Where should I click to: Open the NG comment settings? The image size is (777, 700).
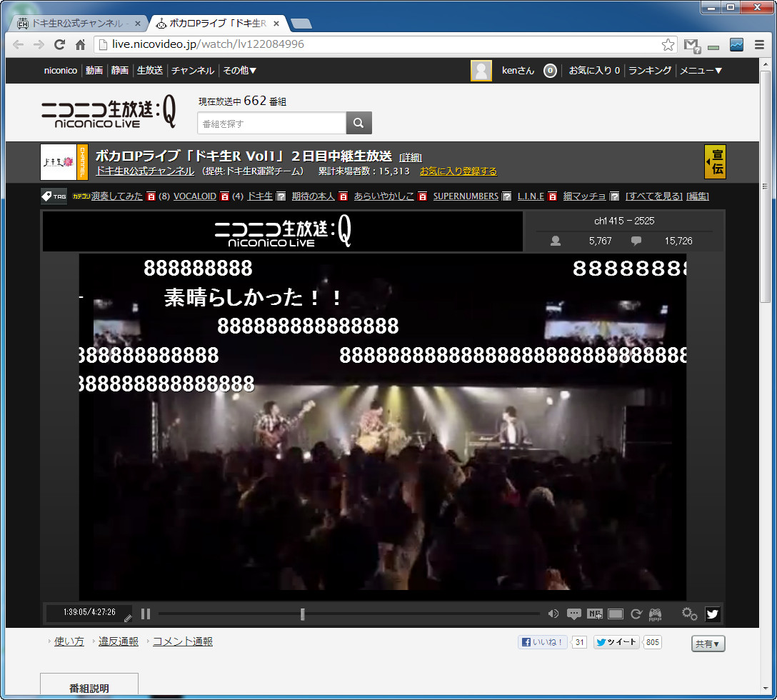595,614
